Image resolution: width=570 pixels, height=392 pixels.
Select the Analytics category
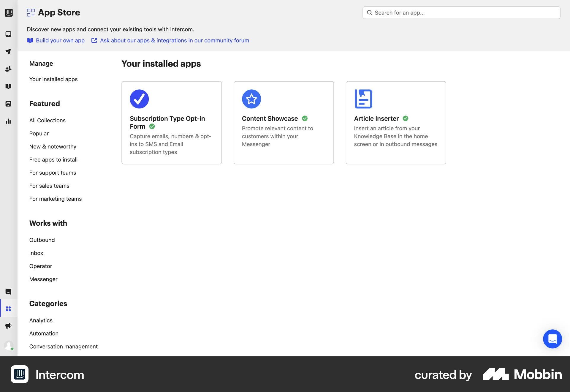(41, 320)
